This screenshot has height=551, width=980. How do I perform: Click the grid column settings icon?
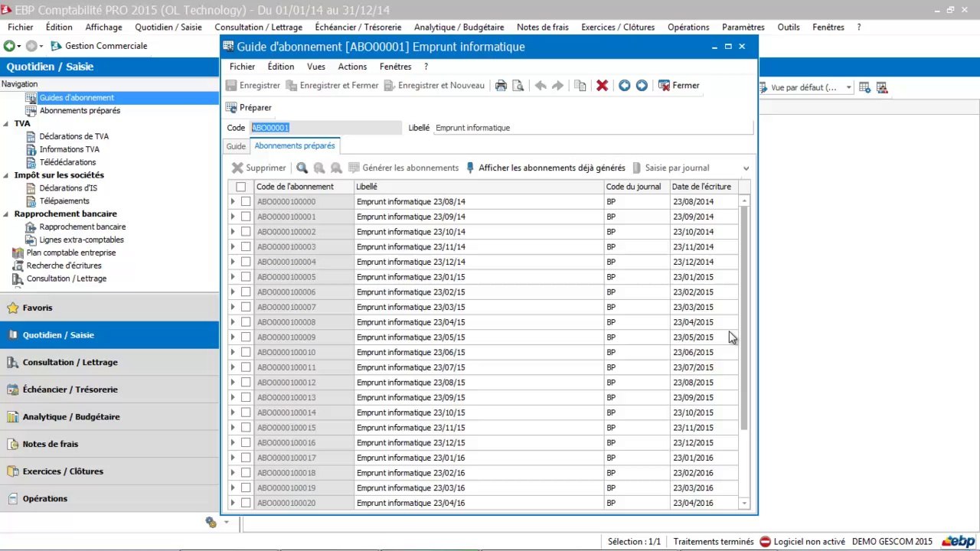tap(864, 88)
